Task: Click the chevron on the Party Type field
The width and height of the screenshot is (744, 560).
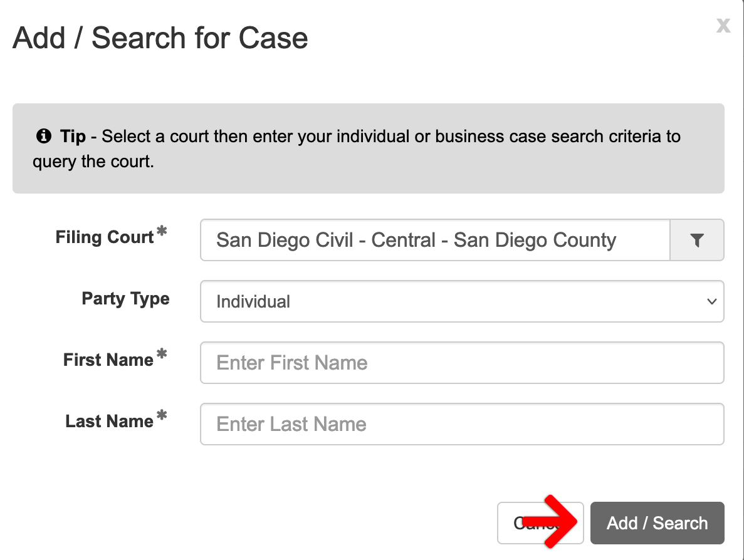Action: [711, 301]
